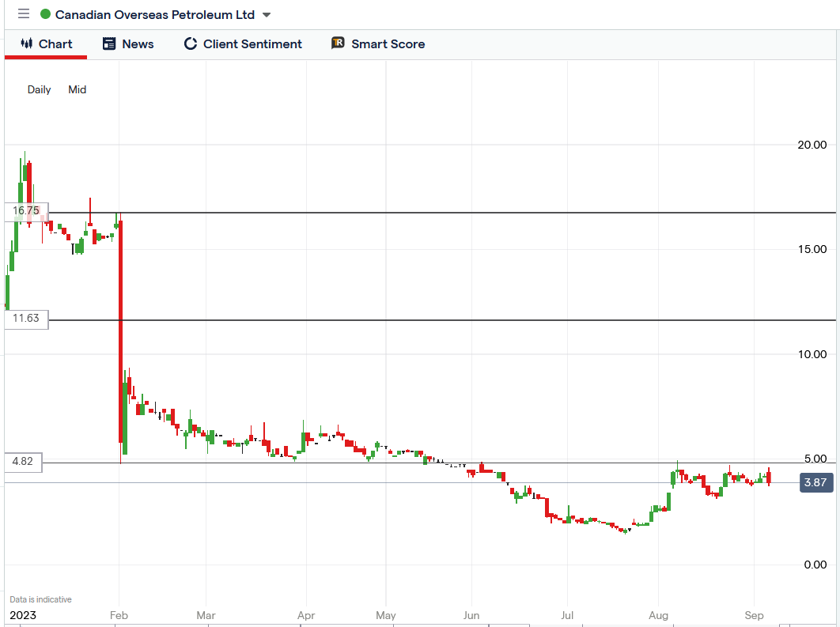840x627 pixels.
Task: Click the 3.87 current price tag
Action: click(816, 482)
